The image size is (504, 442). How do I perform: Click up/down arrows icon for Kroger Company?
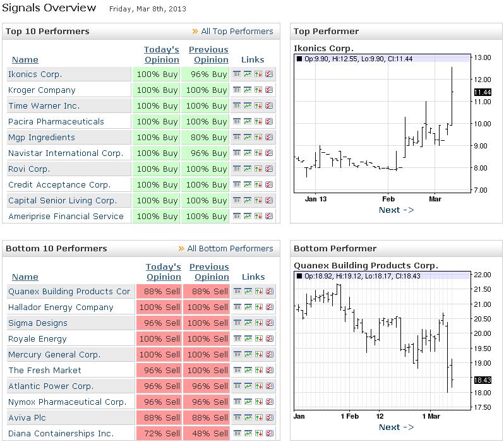tap(258, 90)
